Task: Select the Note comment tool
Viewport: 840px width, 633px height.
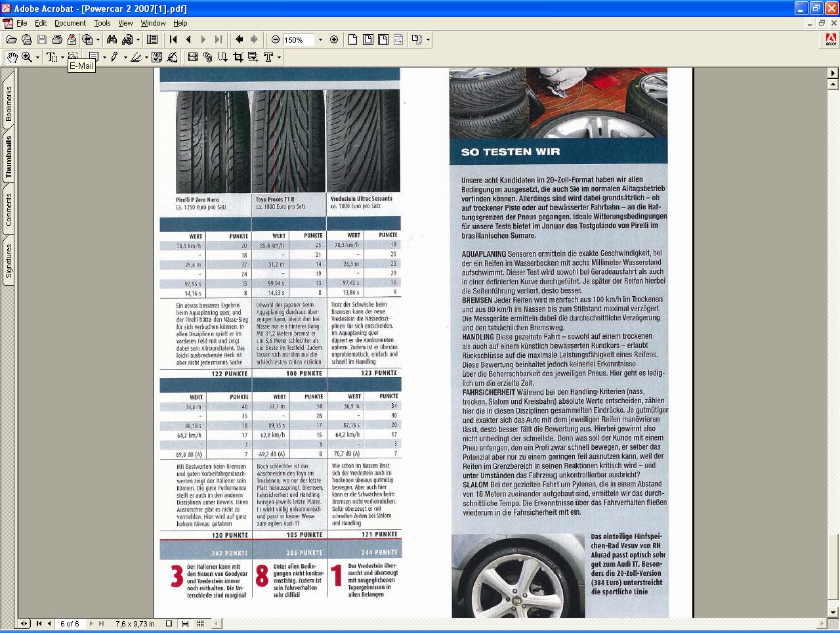Action: pos(93,57)
